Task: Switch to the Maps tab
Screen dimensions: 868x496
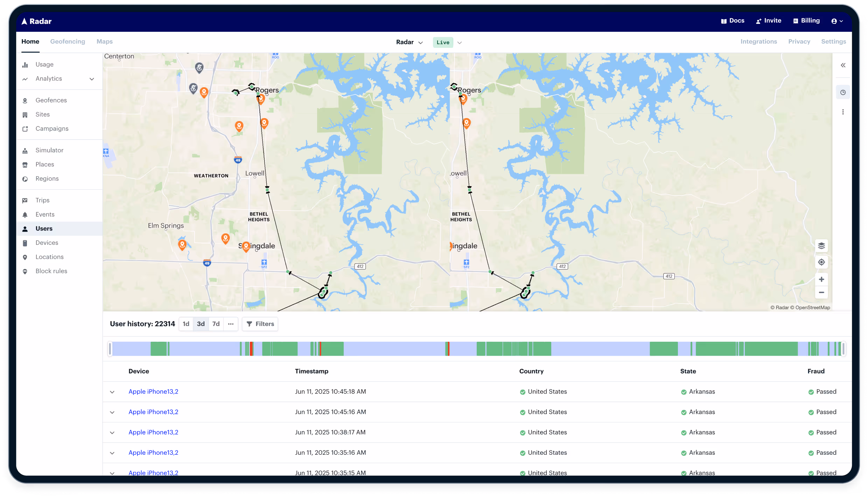Action: click(x=105, y=41)
